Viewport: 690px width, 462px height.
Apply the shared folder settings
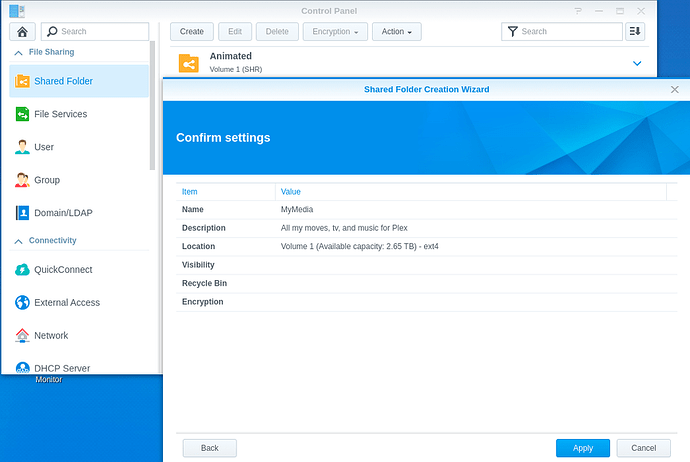[583, 448]
